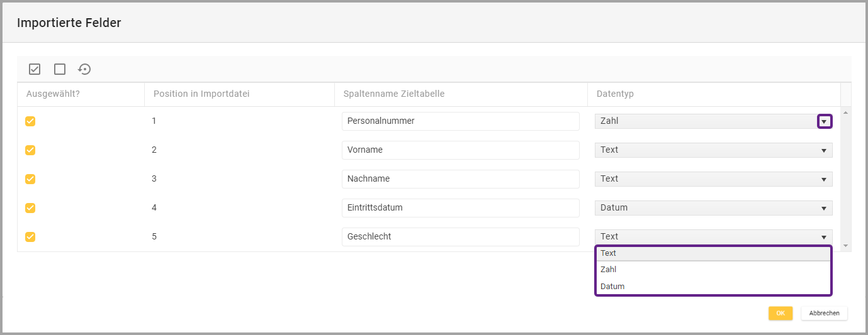Deselect the Nachname row checkbox
The height and width of the screenshot is (335, 868).
pyautogui.click(x=30, y=179)
